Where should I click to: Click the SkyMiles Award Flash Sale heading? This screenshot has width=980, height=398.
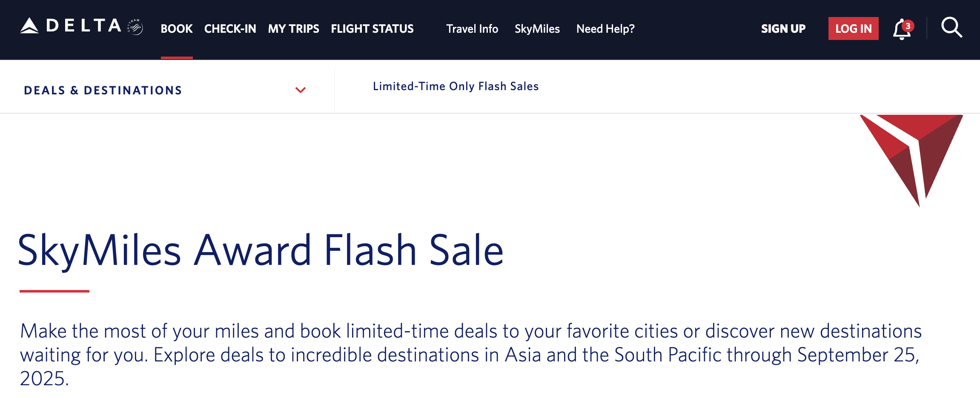point(261,251)
